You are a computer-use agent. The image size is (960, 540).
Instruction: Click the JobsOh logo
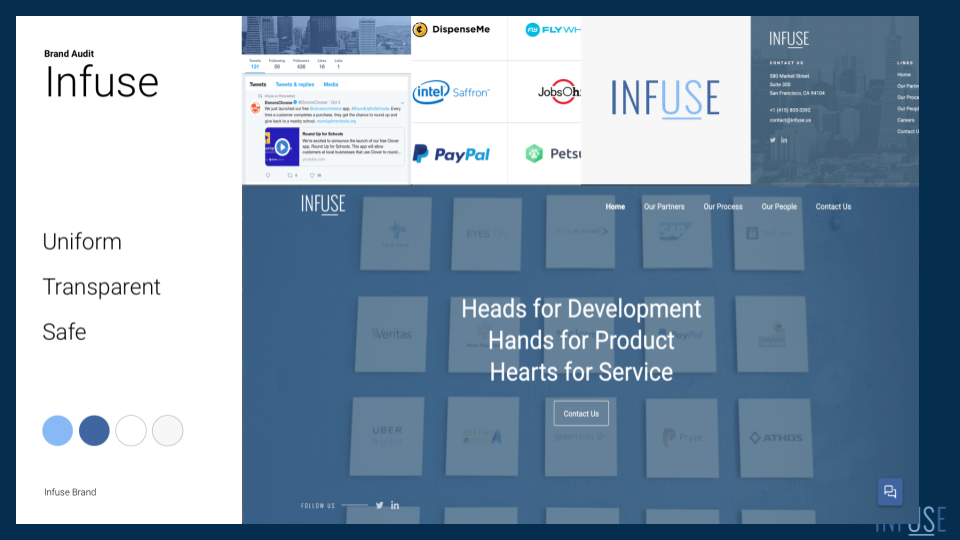559,92
